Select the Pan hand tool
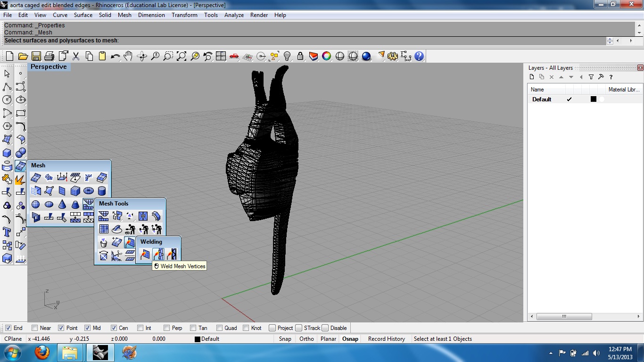 (x=128, y=57)
